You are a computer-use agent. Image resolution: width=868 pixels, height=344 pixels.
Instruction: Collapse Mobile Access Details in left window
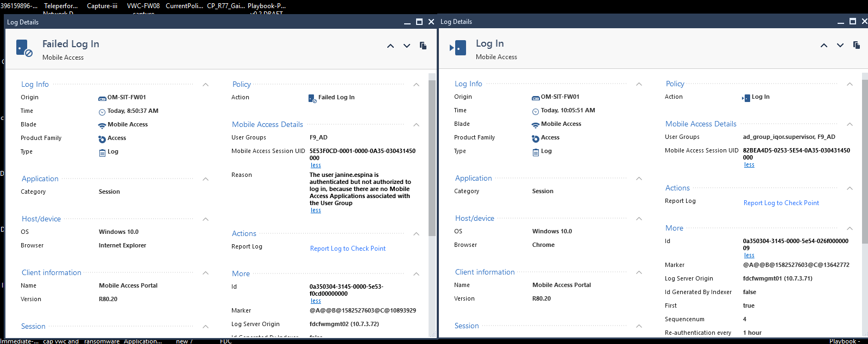click(416, 125)
